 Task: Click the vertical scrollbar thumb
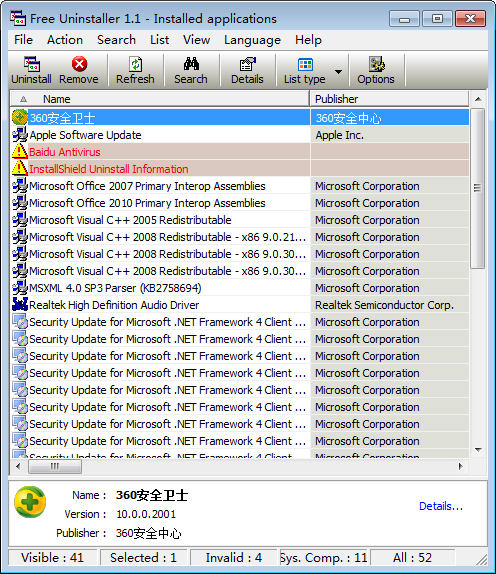[477, 188]
